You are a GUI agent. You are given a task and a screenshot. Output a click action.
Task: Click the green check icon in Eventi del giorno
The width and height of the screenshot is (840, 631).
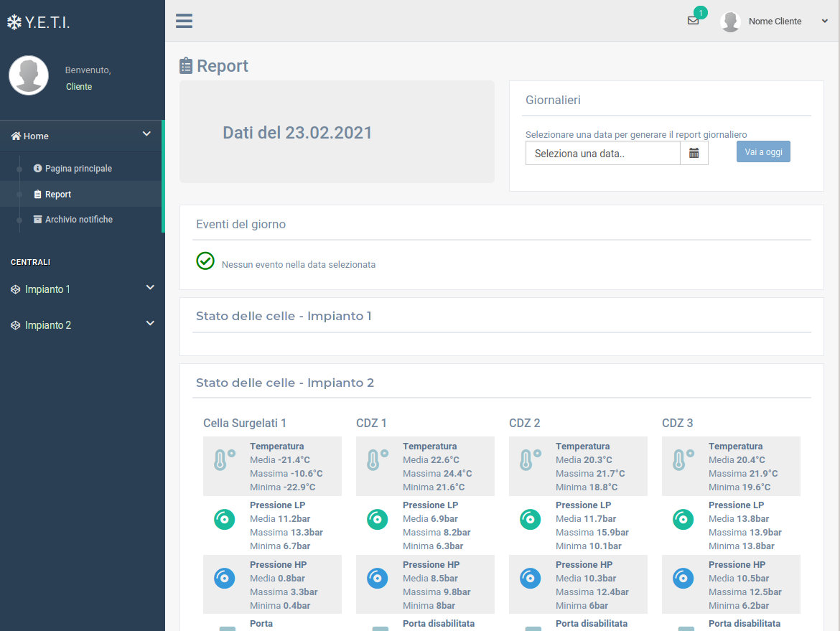tap(205, 261)
